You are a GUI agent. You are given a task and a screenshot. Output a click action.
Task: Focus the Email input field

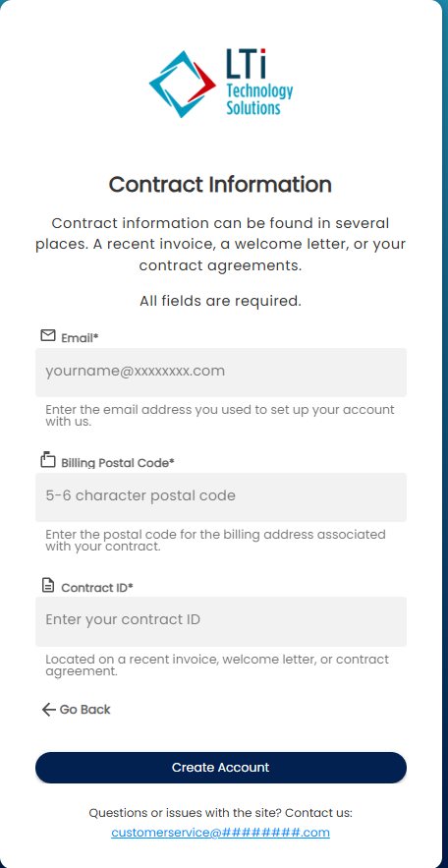click(221, 372)
